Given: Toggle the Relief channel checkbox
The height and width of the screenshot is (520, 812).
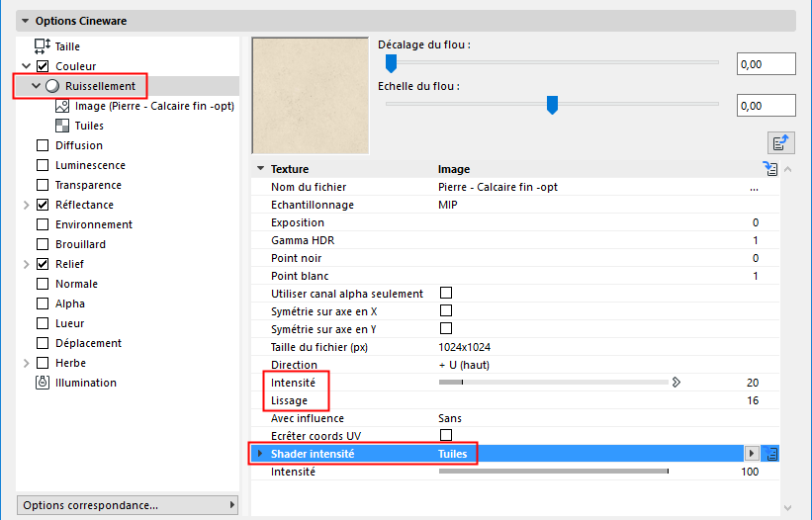Looking at the screenshot, I should [43, 264].
